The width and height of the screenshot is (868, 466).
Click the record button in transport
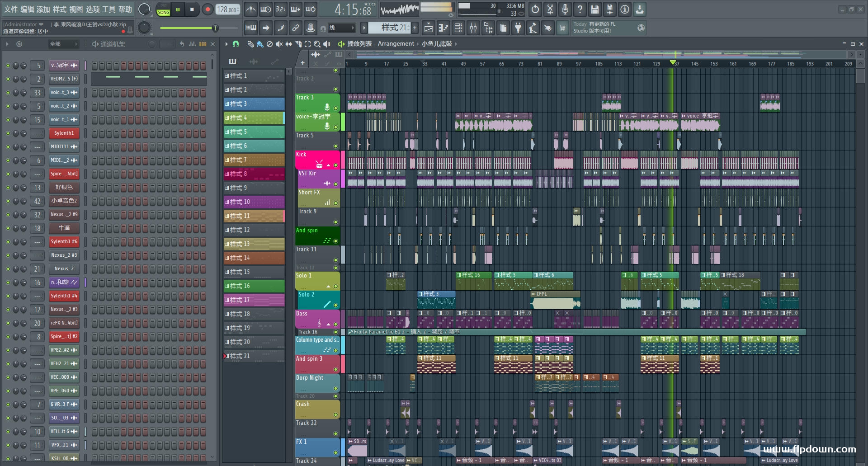click(x=208, y=9)
